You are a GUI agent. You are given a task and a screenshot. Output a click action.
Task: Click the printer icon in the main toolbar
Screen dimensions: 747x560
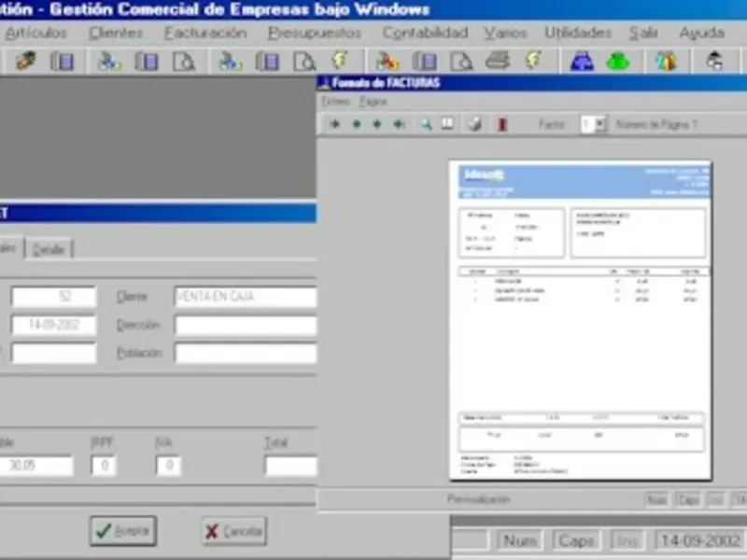(x=498, y=61)
